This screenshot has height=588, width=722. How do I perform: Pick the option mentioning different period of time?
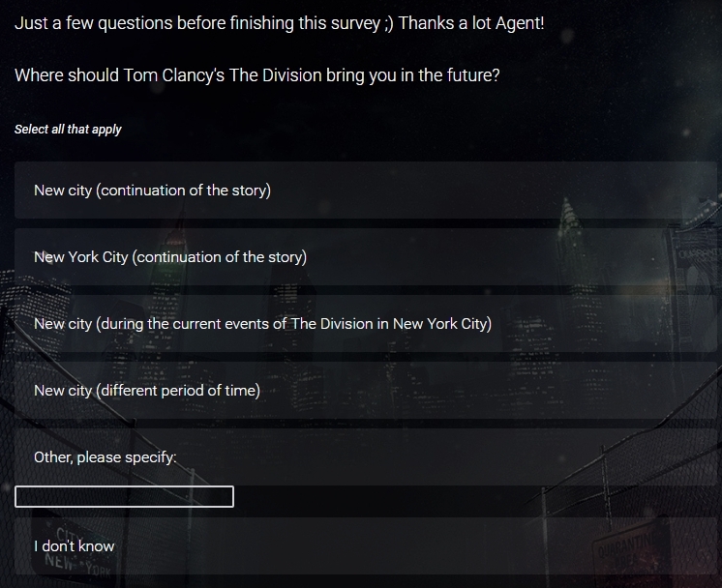(366, 390)
